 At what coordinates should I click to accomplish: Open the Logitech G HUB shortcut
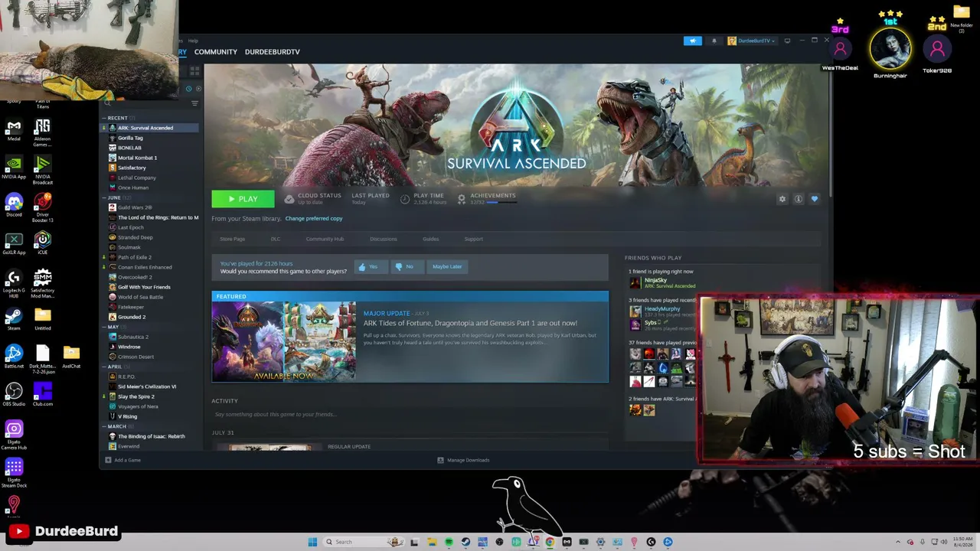point(13,282)
